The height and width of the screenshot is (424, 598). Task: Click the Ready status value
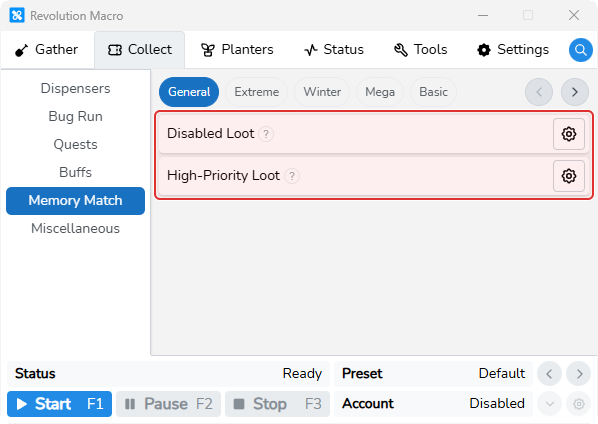(x=302, y=373)
